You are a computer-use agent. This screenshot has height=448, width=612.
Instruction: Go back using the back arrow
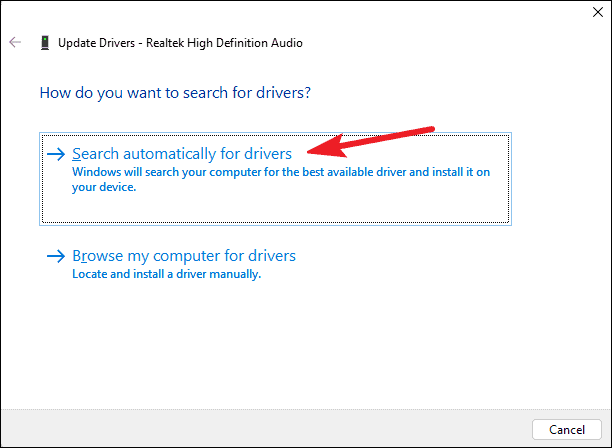click(15, 42)
